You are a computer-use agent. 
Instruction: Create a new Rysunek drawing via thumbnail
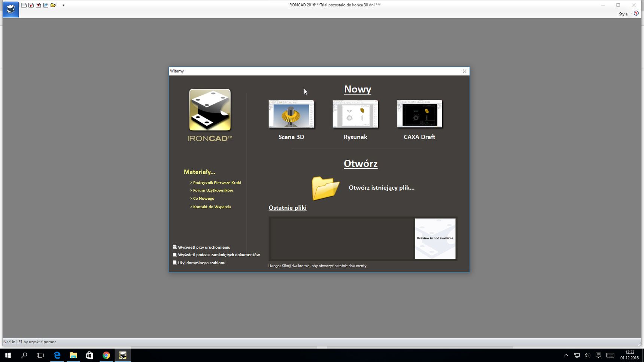[x=355, y=114]
